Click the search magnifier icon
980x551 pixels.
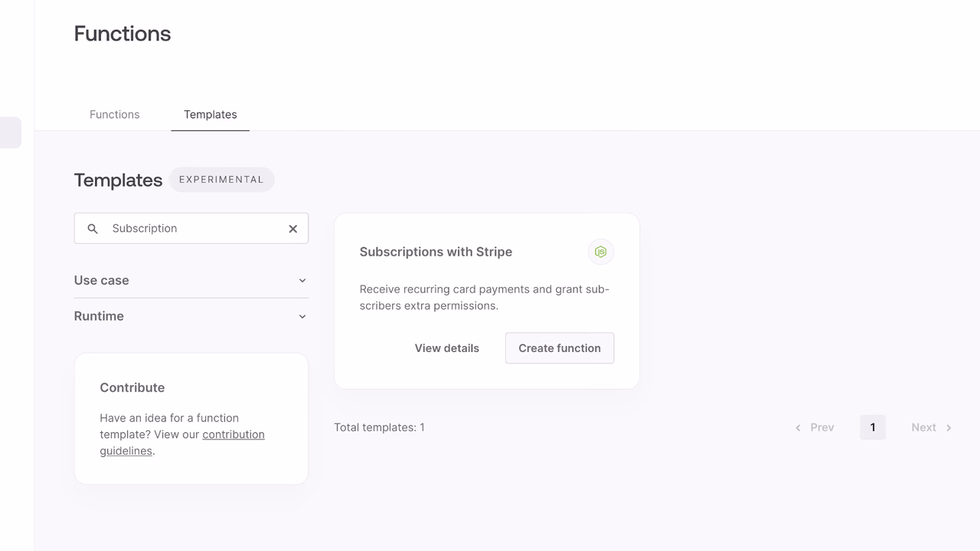point(93,229)
